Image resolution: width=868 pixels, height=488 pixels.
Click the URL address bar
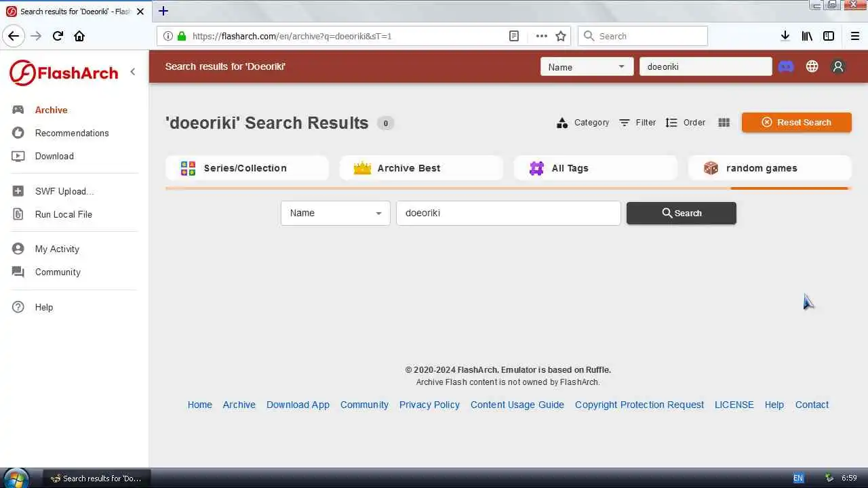pyautogui.click(x=346, y=36)
